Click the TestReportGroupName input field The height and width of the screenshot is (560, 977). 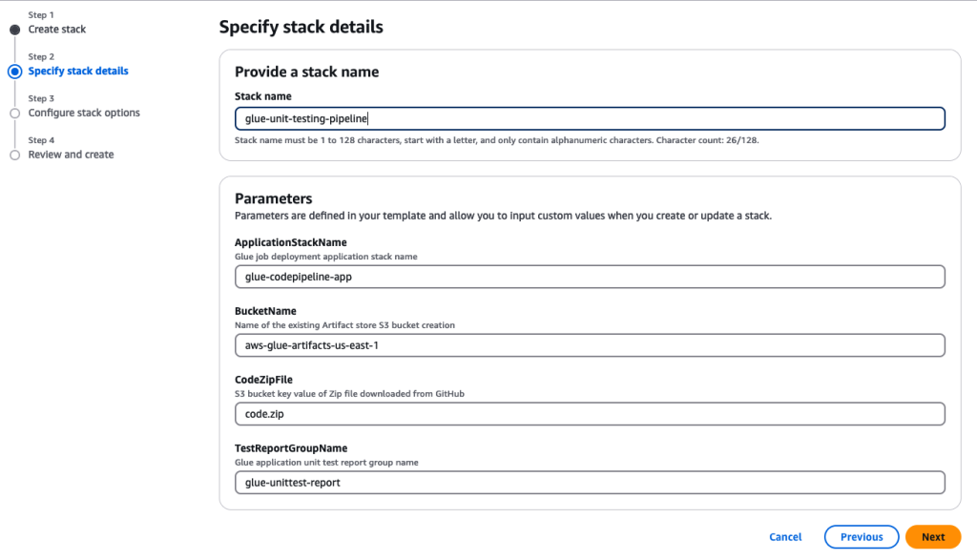(590, 483)
